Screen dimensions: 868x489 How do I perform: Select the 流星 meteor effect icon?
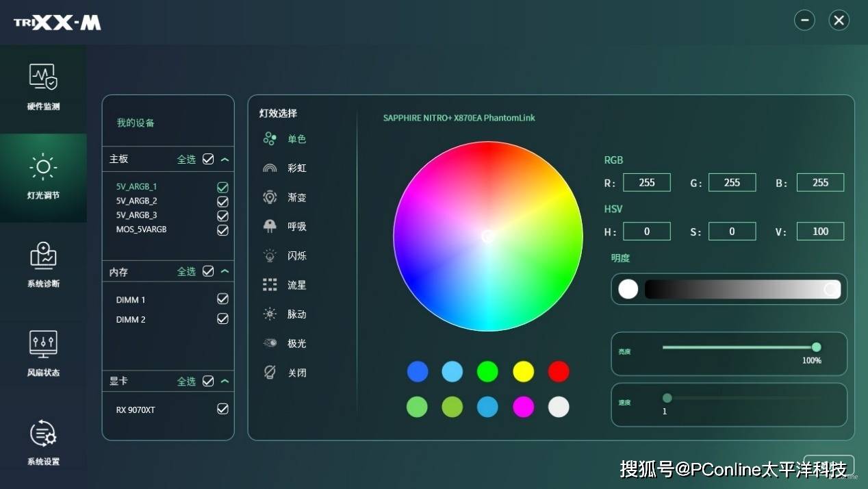tap(270, 285)
